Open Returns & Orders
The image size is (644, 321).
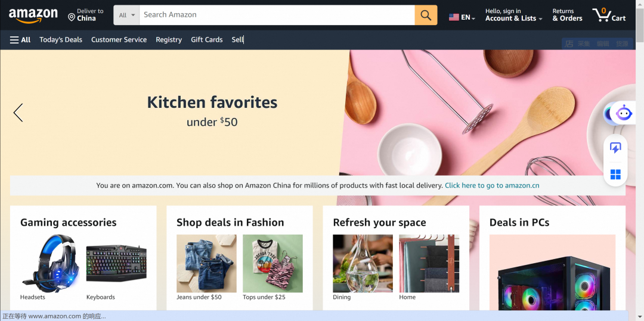click(567, 15)
